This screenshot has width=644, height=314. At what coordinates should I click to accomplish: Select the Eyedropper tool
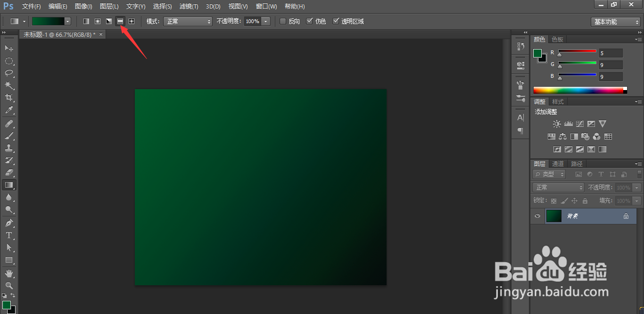click(x=9, y=110)
